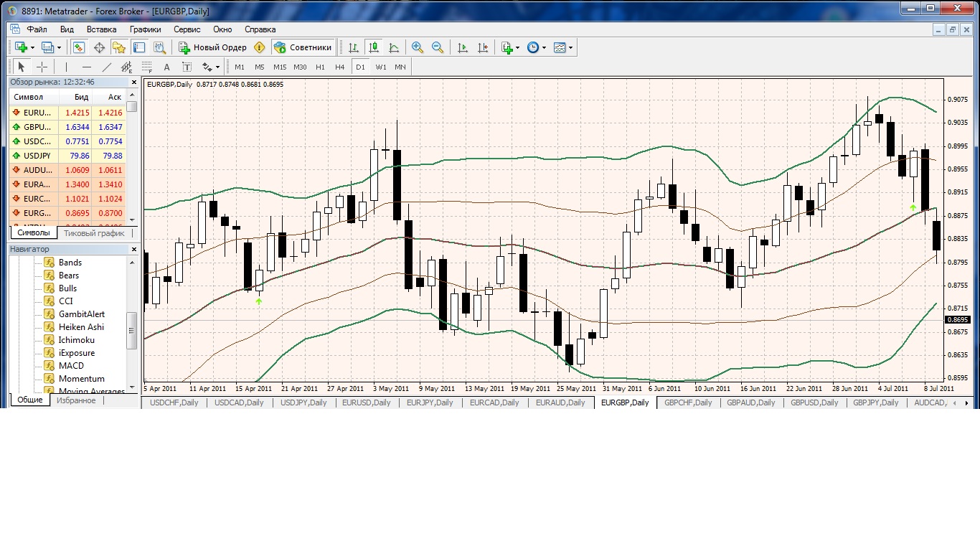The height and width of the screenshot is (551, 980).
Task: Switch chart to bar chart
Action: coord(354,47)
